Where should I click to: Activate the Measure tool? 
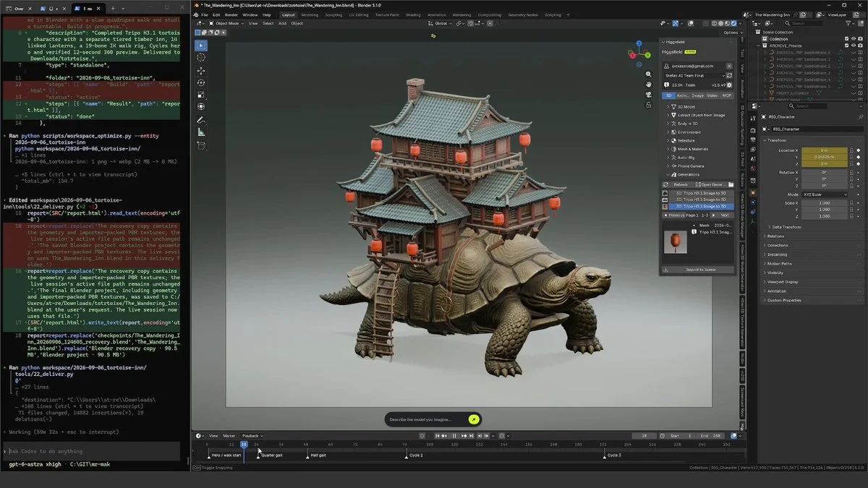(201, 132)
